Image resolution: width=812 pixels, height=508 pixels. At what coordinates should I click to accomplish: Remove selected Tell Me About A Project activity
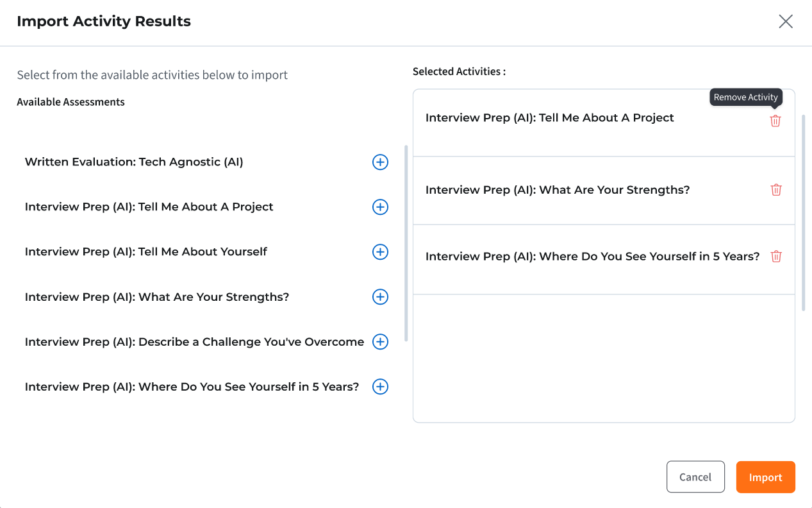click(775, 121)
